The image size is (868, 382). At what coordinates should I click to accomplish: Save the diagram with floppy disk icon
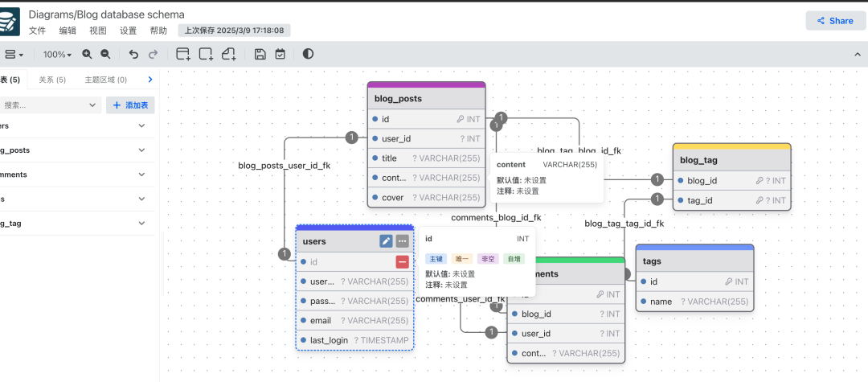point(260,55)
